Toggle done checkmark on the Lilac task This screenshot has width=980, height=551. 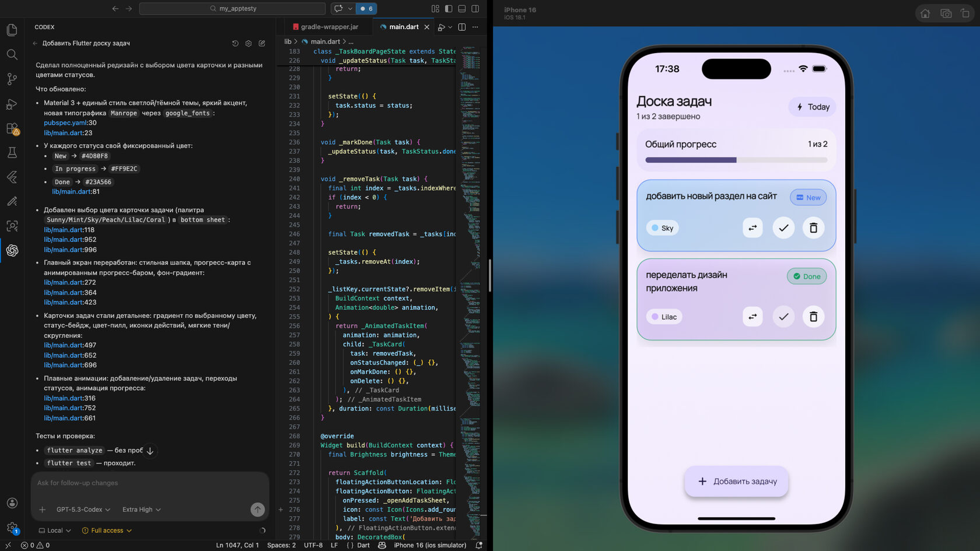click(783, 317)
